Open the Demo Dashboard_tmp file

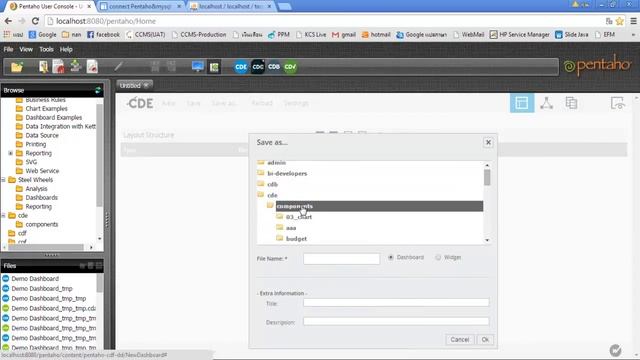[42, 289]
